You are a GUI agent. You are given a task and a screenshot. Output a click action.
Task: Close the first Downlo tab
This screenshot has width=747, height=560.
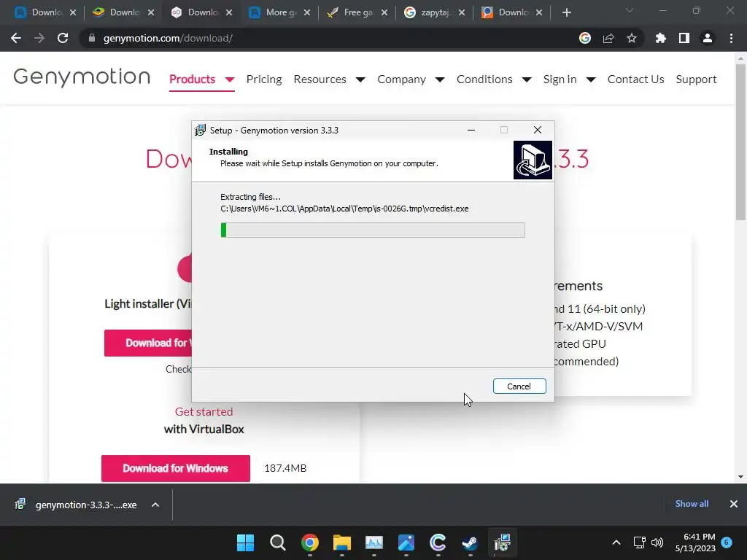[x=73, y=13]
